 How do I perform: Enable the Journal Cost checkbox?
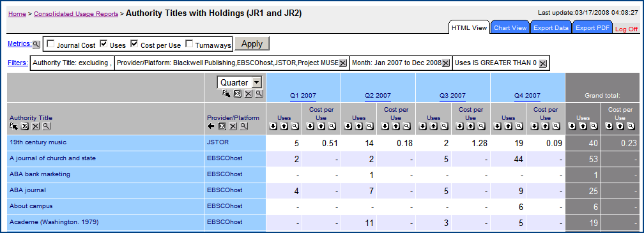[x=50, y=44]
